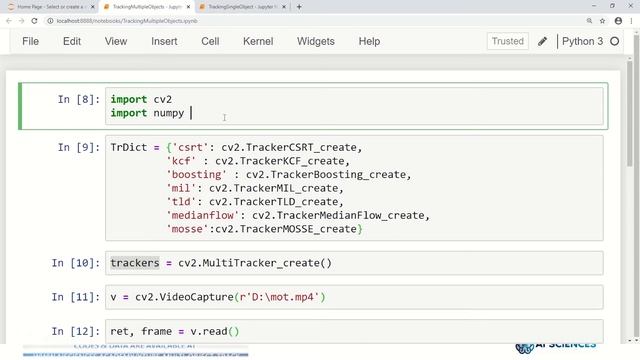Screen dimensions: 640x360
Task: Click the site information icon
Action: coord(50,21)
